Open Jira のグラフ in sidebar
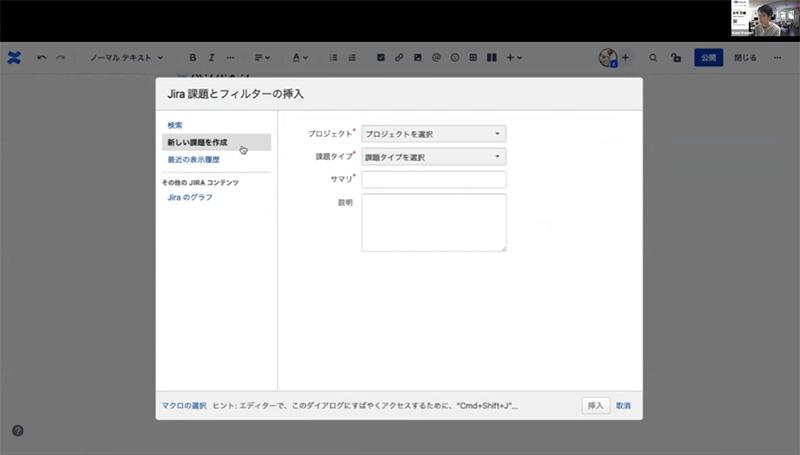Viewport: 800px width, 455px height. pyautogui.click(x=189, y=197)
